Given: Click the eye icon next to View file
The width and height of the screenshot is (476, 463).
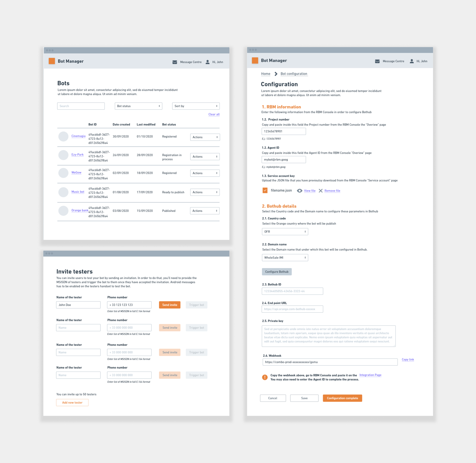Looking at the screenshot, I should pos(299,191).
